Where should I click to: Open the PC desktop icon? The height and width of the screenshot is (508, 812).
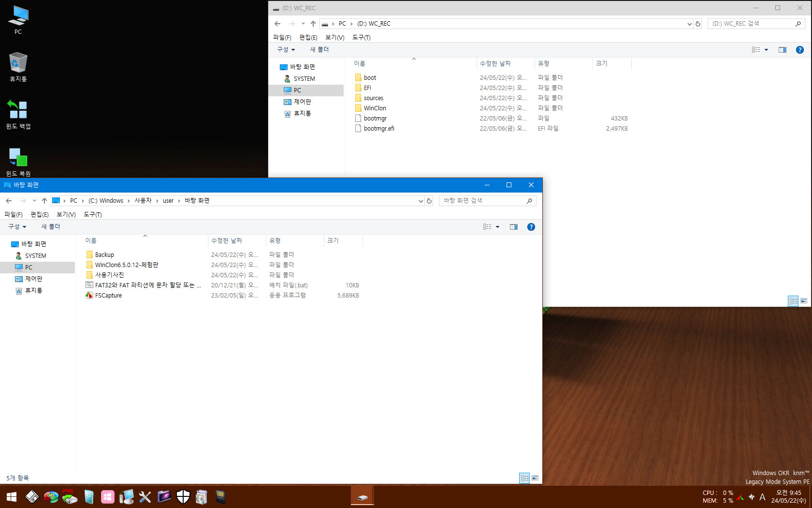[x=18, y=20]
